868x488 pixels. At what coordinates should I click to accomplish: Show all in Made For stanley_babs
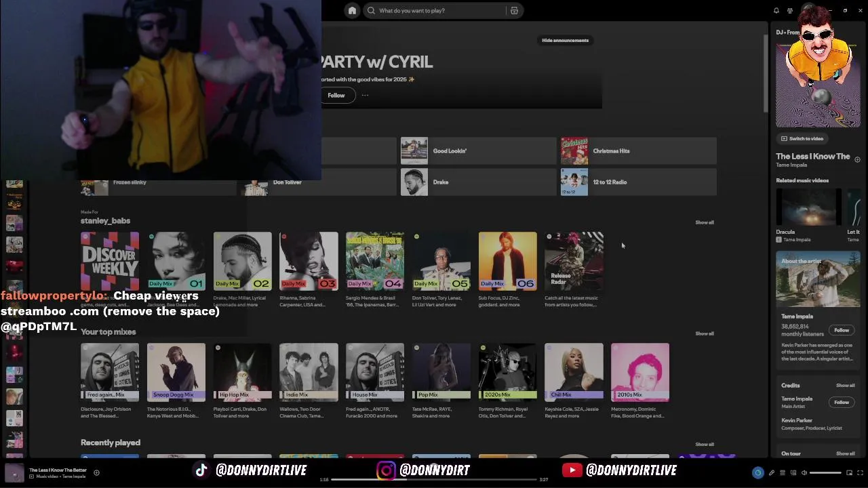(x=704, y=222)
